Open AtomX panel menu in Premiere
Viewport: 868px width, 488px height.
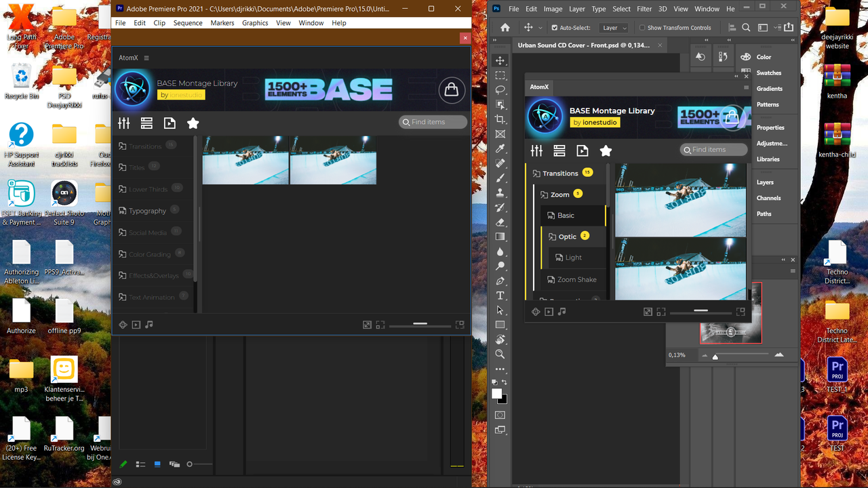(146, 58)
